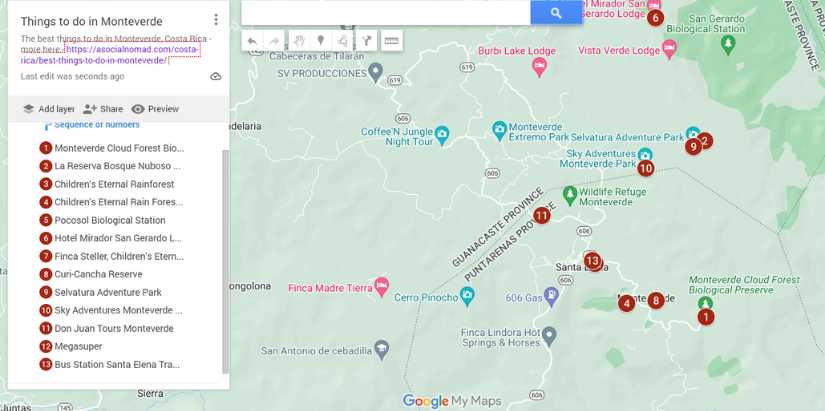Screen dimensions: 825x411
Task: Open the three-dot map options menu
Action: [x=216, y=20]
